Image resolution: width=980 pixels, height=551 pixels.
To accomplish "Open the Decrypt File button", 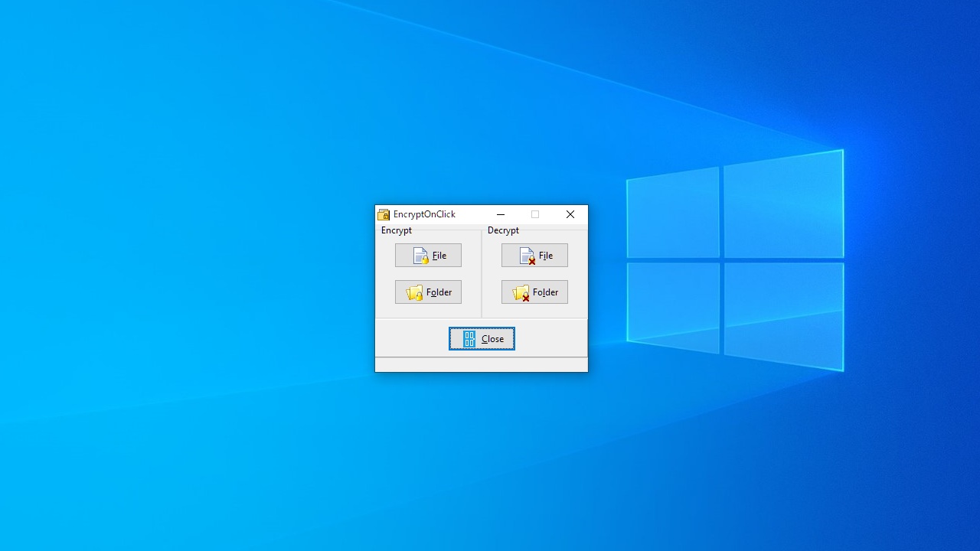I will coord(534,255).
